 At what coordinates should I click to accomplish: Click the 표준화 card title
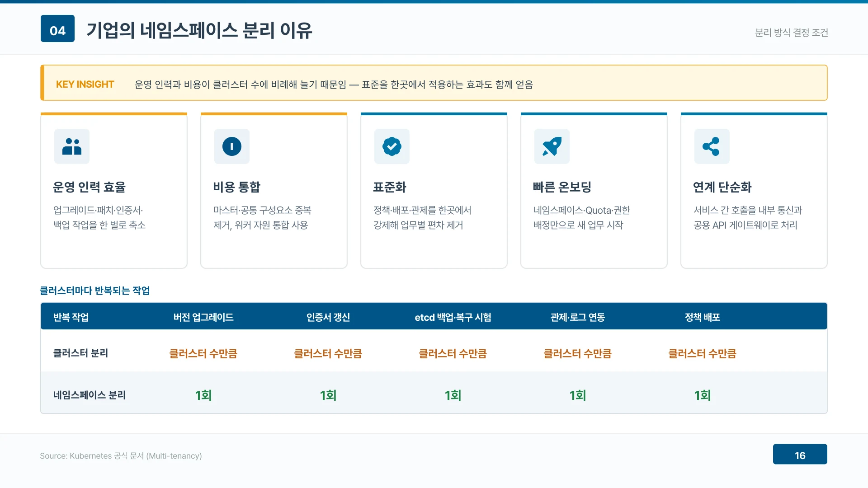(x=390, y=187)
